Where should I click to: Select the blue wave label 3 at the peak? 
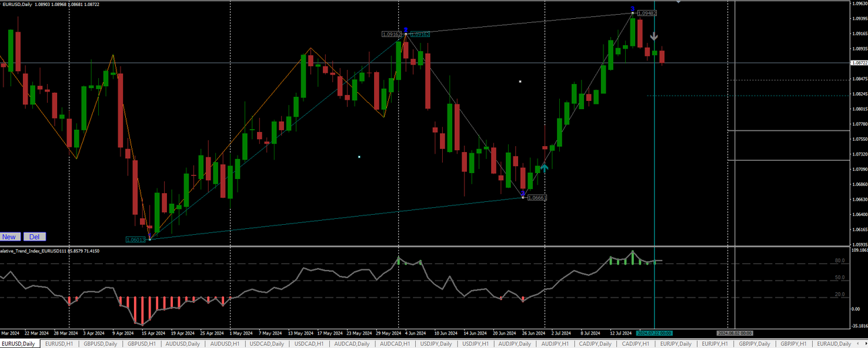point(632,9)
